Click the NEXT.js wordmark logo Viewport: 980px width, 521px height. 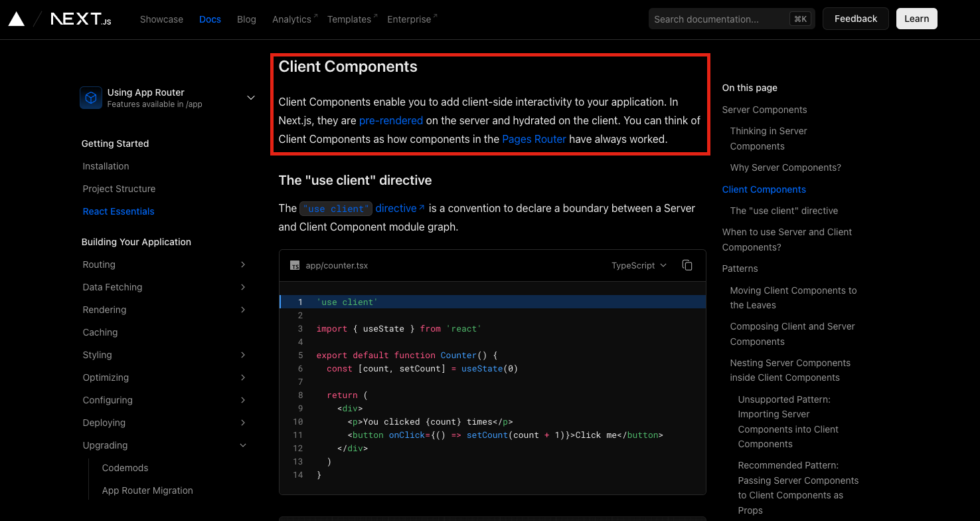(80, 19)
